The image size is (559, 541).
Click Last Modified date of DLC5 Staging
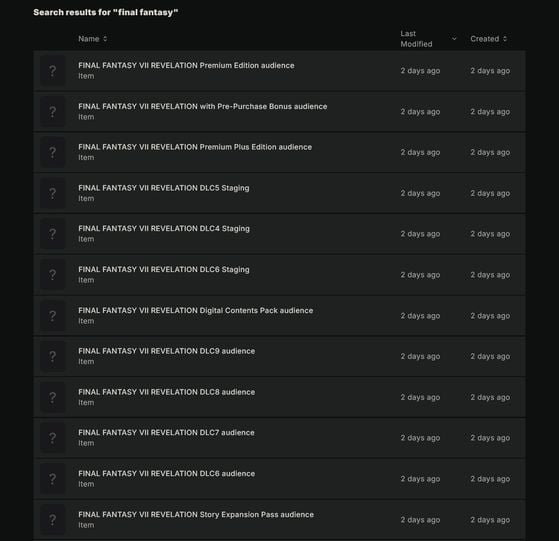pos(420,193)
